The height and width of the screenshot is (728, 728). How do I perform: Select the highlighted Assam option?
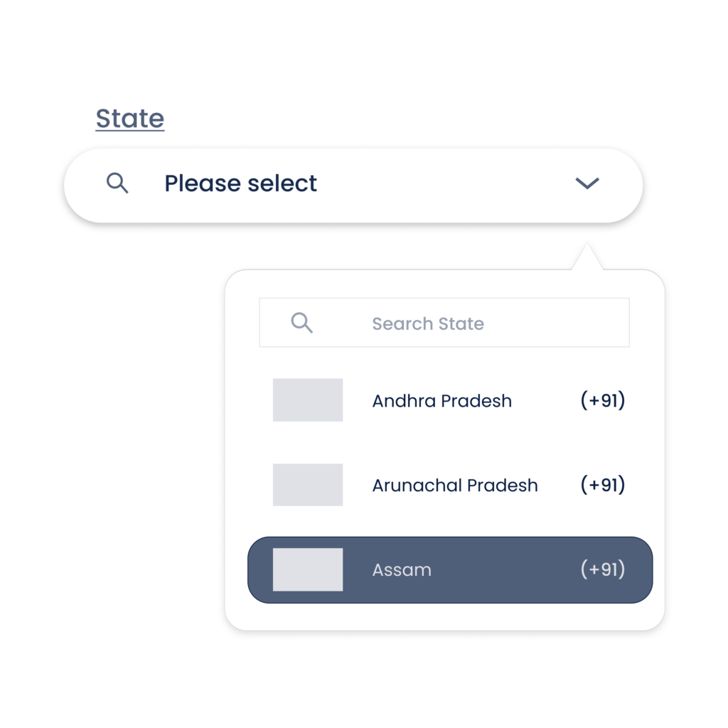[x=450, y=570]
